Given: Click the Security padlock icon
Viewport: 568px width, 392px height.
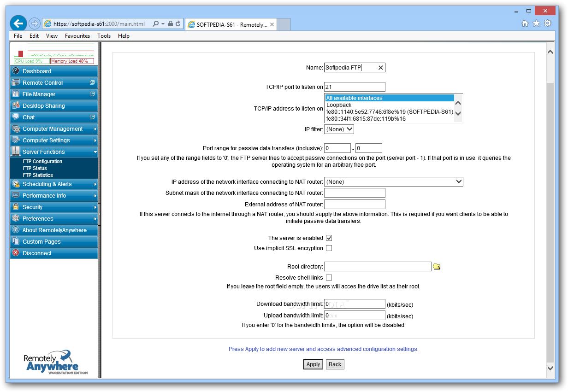Looking at the screenshot, I should (16, 207).
